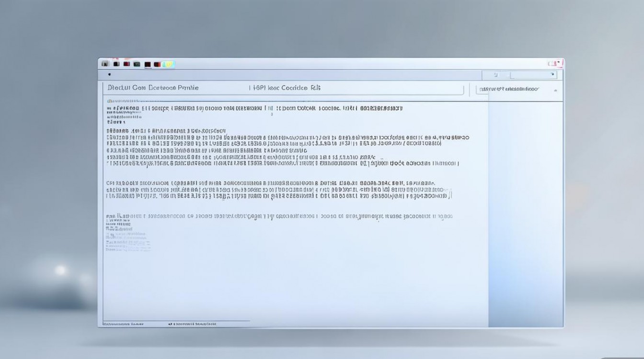Click the first line of text in the document

tap(254, 109)
